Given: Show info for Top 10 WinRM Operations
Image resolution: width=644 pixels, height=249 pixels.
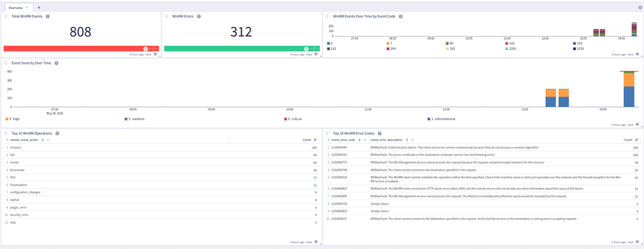Looking at the screenshot, I should [57, 133].
